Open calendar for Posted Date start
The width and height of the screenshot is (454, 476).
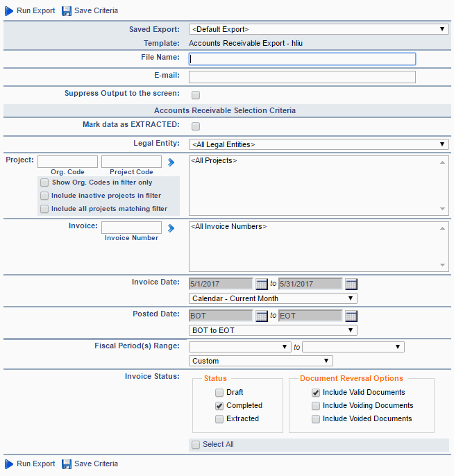tap(261, 316)
